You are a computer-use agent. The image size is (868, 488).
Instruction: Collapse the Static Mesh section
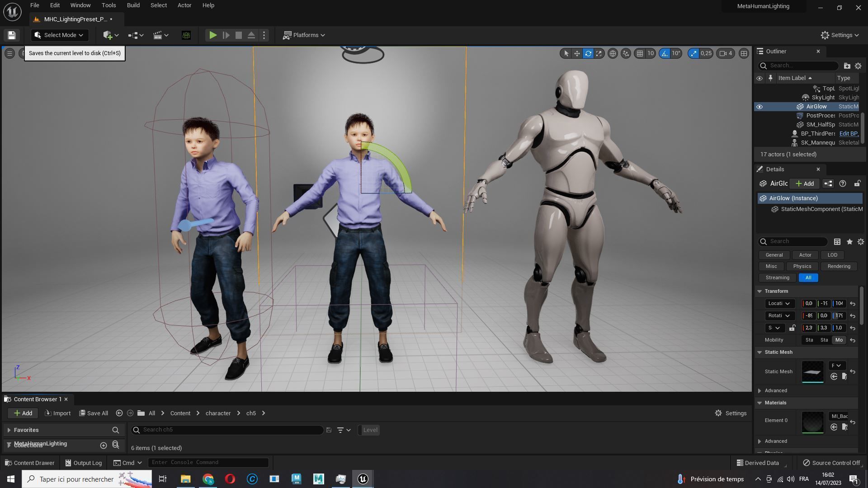coord(759,352)
